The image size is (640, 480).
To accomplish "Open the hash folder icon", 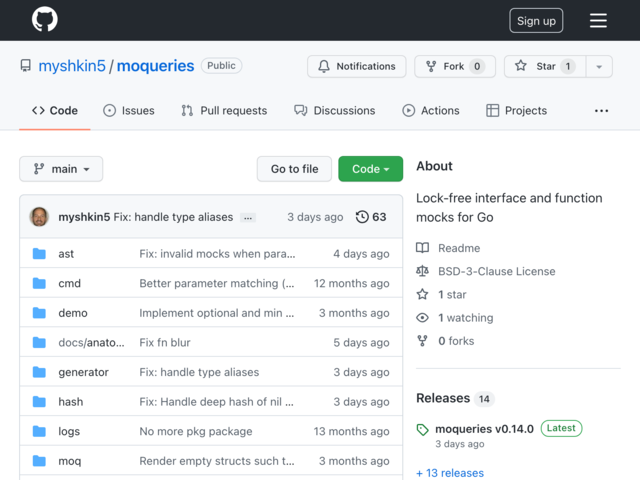I will (x=39, y=402).
